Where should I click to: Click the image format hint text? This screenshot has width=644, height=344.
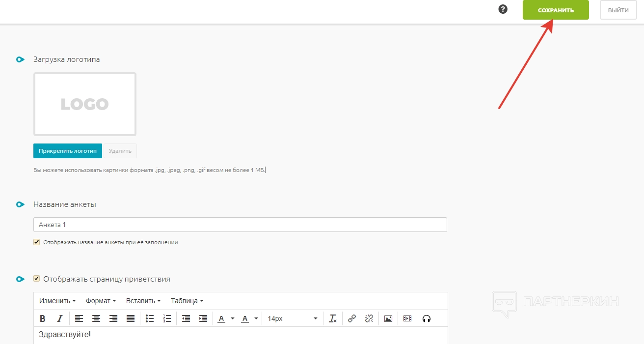[x=149, y=170]
